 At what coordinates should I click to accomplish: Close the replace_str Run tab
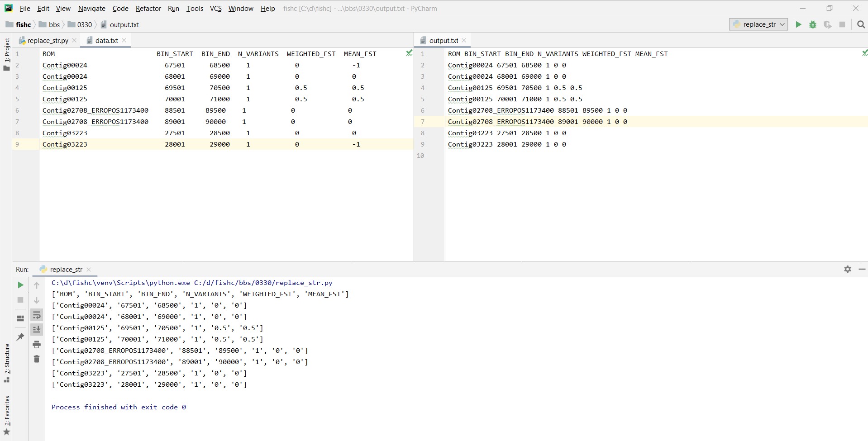(x=89, y=269)
